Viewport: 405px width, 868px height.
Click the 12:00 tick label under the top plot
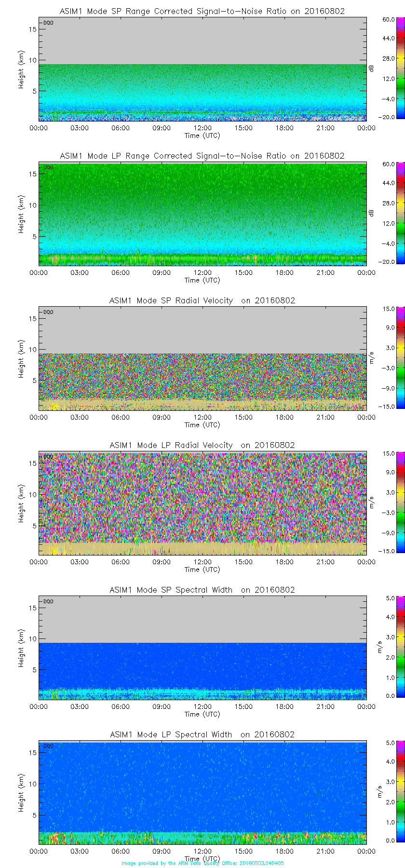(x=202, y=128)
